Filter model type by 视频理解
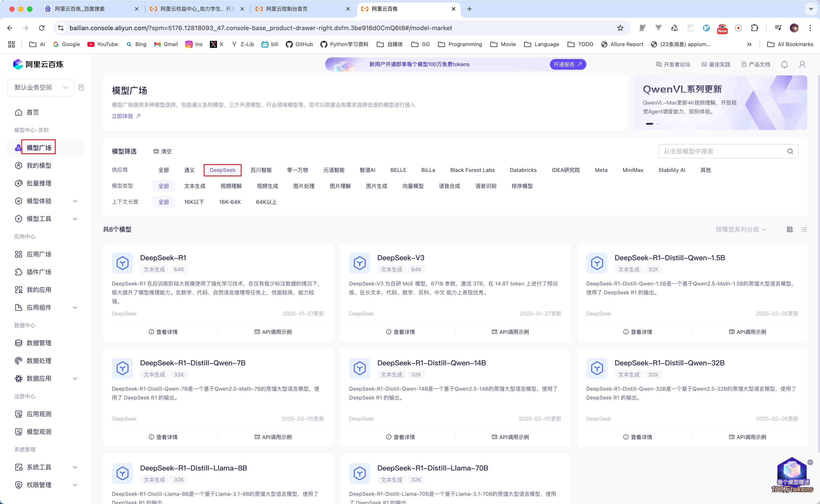 pos(231,186)
